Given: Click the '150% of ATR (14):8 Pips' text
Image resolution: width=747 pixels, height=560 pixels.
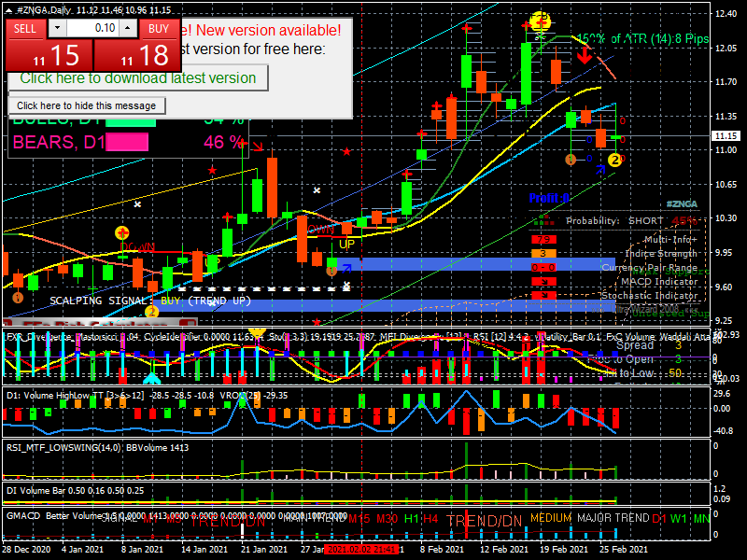Looking at the screenshot, I should click(642, 39).
